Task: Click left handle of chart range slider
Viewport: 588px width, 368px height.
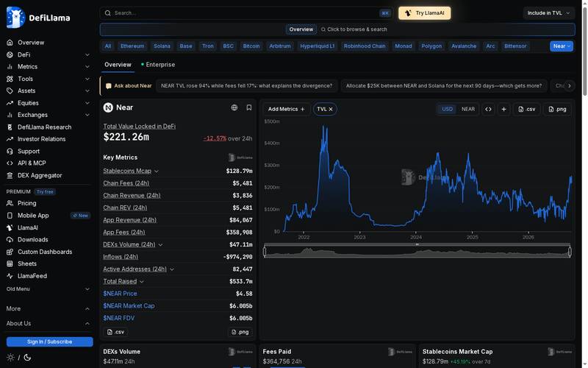Action: coord(265,252)
